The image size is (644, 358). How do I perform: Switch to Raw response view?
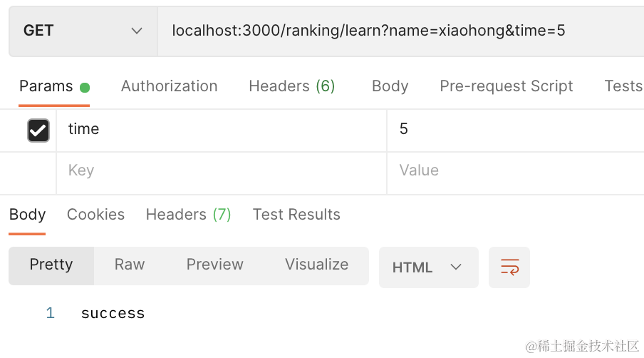[x=130, y=265]
